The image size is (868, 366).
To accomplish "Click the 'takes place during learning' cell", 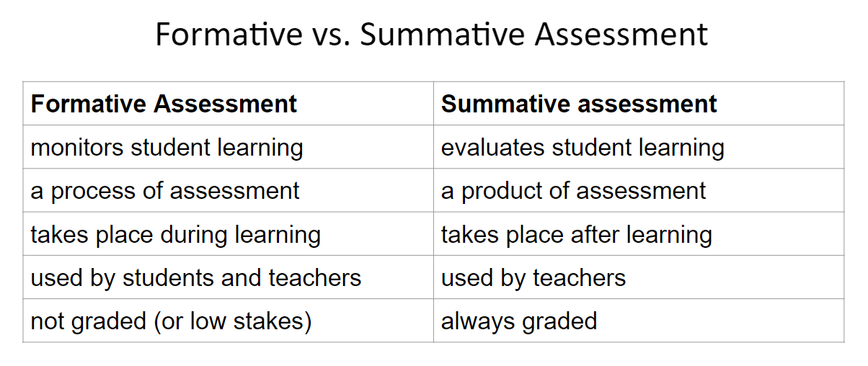I will coord(228,233).
